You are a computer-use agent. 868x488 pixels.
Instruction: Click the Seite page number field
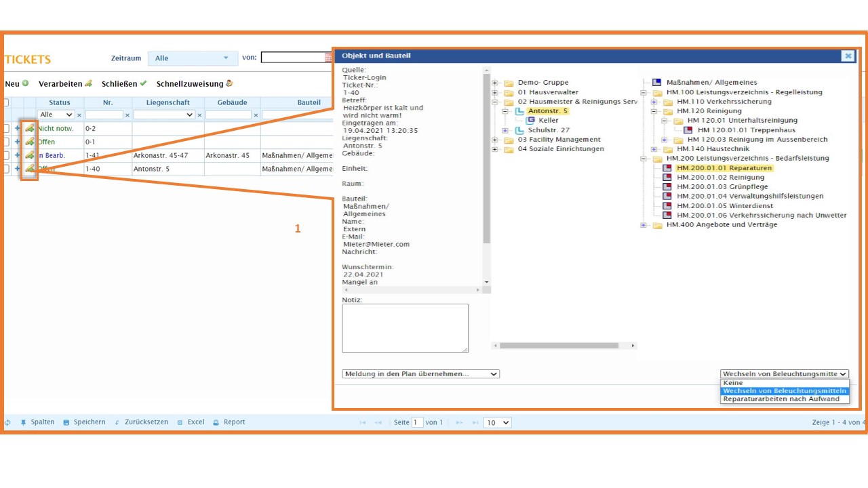(418, 422)
